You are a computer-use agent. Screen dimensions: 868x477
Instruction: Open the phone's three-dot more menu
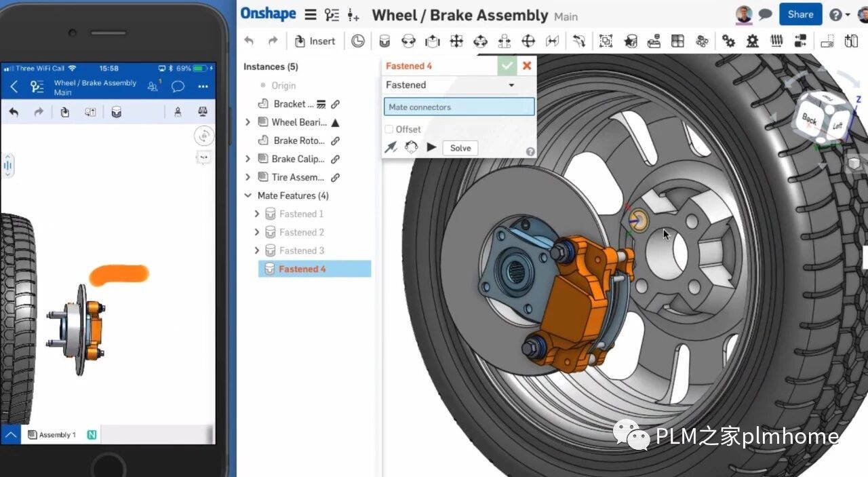tap(203, 86)
